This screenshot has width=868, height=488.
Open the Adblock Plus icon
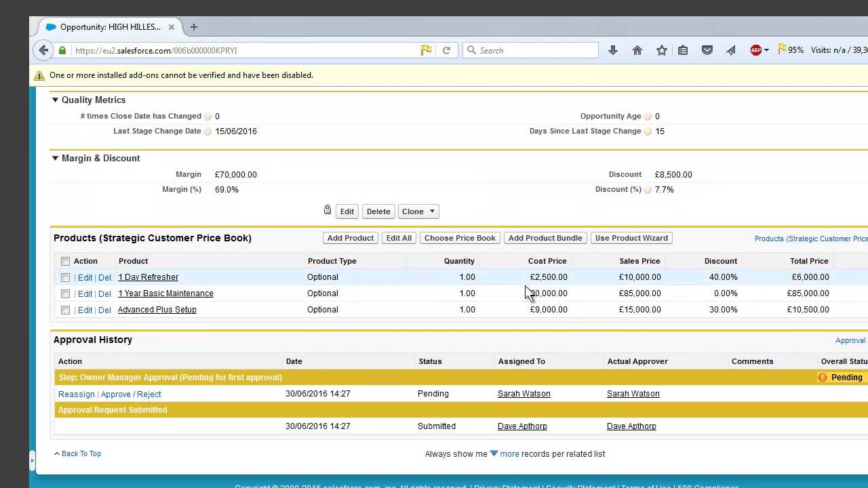click(755, 50)
